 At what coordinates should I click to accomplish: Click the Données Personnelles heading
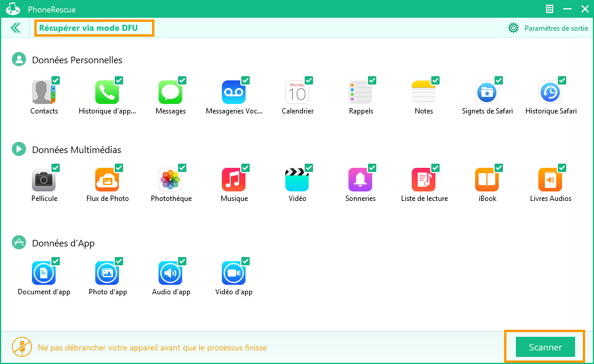(x=78, y=60)
